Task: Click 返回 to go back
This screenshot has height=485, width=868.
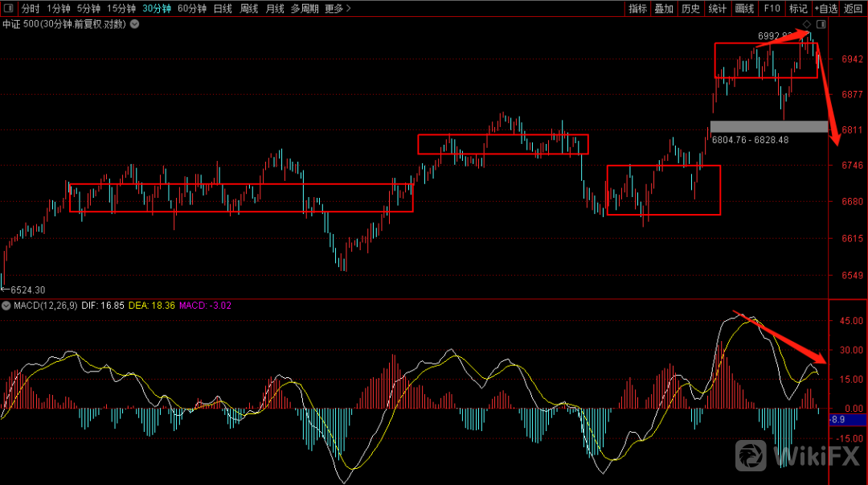Action: tap(853, 9)
